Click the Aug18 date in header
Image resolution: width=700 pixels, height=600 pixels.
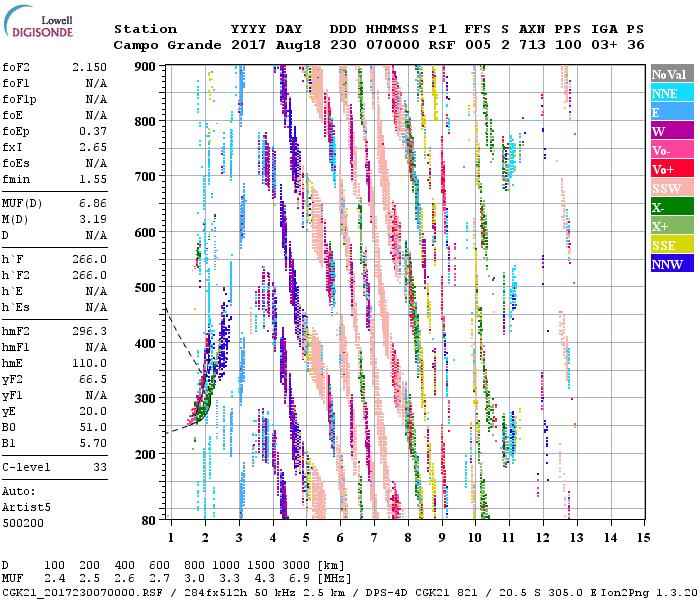tap(298, 45)
